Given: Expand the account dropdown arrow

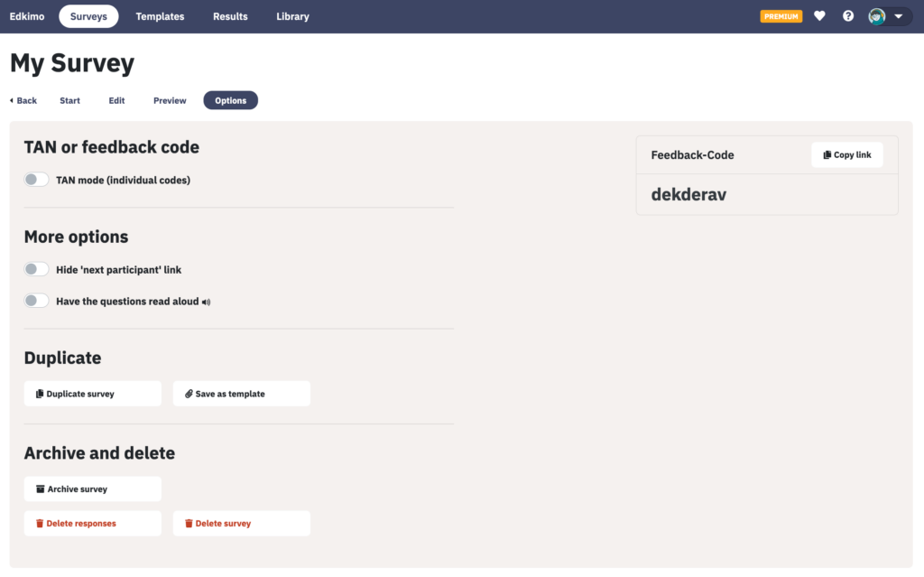Looking at the screenshot, I should pyautogui.click(x=899, y=16).
